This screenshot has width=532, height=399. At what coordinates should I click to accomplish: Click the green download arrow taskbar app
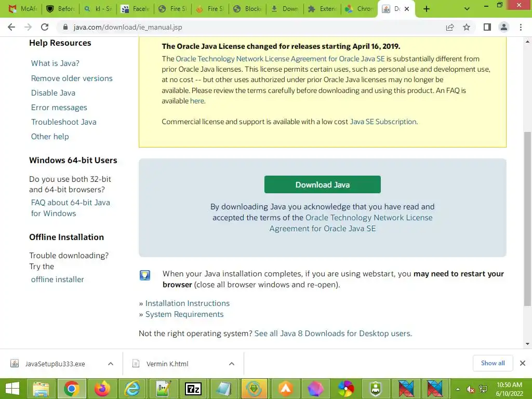[254, 389]
